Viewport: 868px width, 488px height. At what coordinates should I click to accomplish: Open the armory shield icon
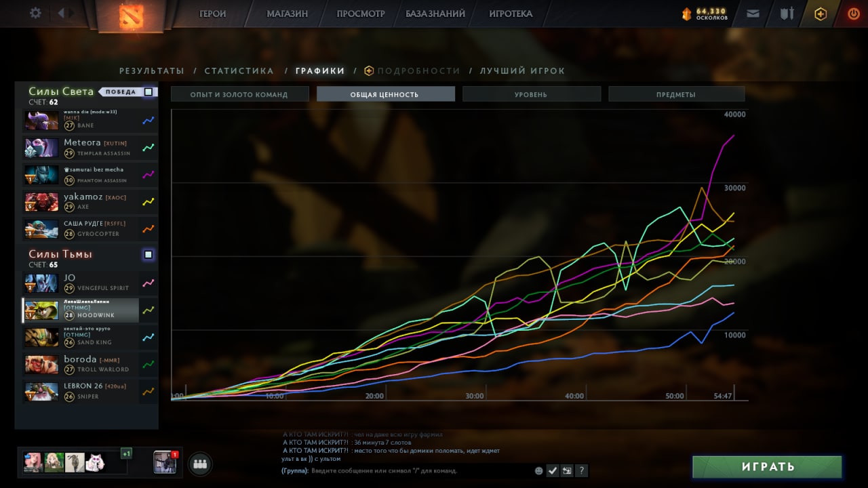coord(787,14)
